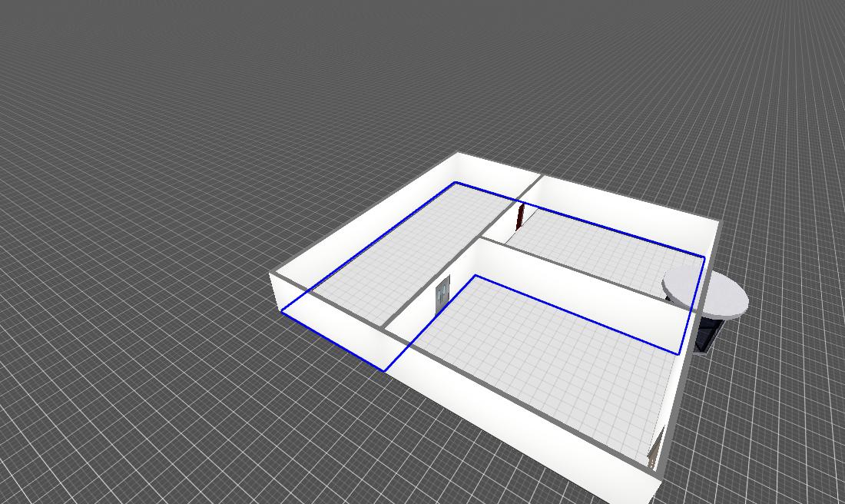The height and width of the screenshot is (504, 845).
Task: Select the blue outline's inner corner near the gray door
Action: 476,276
